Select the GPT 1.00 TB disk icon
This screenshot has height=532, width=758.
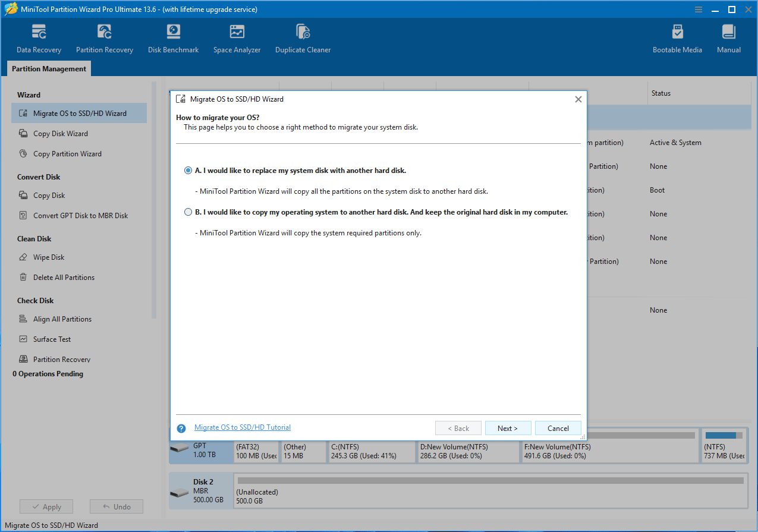tap(179, 448)
